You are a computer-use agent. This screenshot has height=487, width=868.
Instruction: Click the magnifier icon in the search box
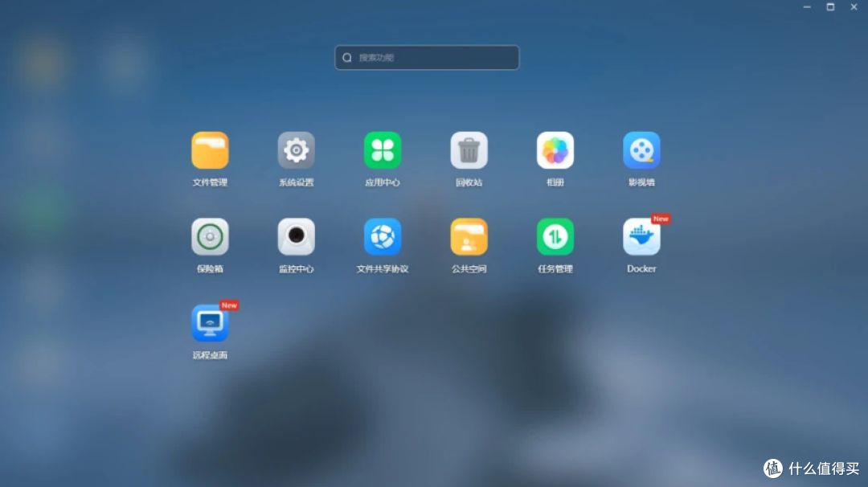[347, 58]
